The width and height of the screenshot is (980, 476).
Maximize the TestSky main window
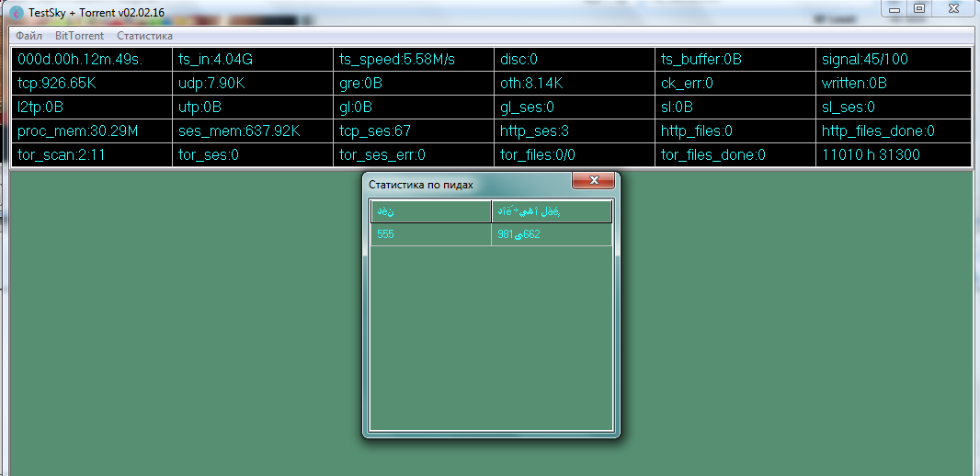click(917, 8)
